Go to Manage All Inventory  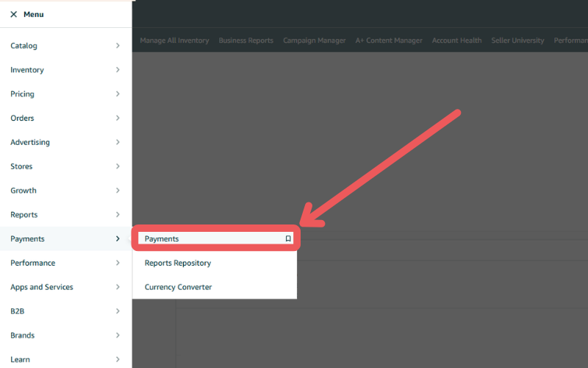pos(174,40)
